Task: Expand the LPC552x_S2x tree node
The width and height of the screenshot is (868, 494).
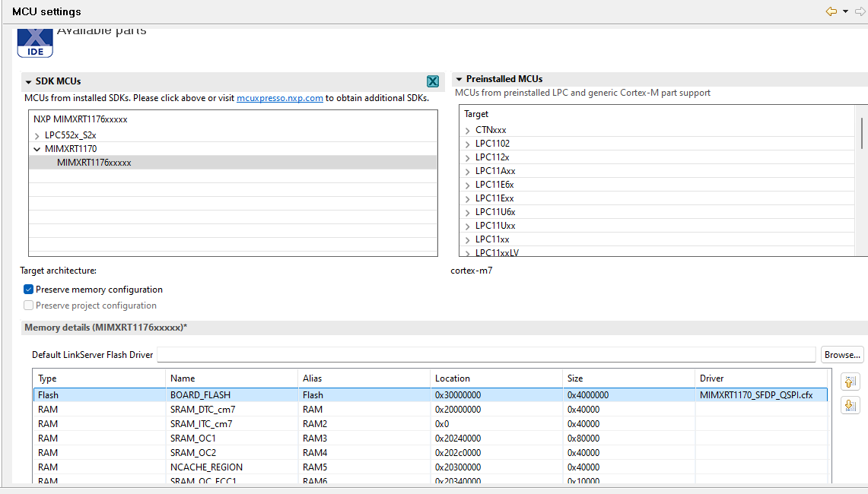Action: pos(37,135)
